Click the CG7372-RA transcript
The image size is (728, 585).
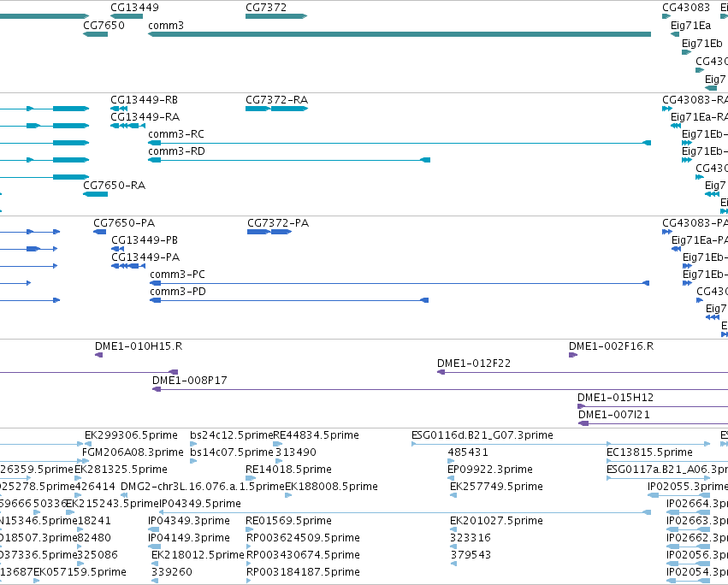pos(276,109)
